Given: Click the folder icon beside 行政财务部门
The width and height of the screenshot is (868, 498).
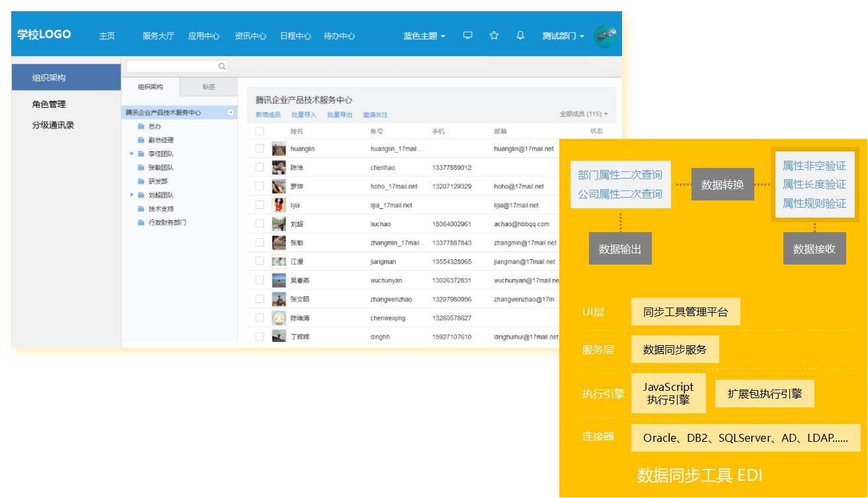Looking at the screenshot, I should (141, 223).
